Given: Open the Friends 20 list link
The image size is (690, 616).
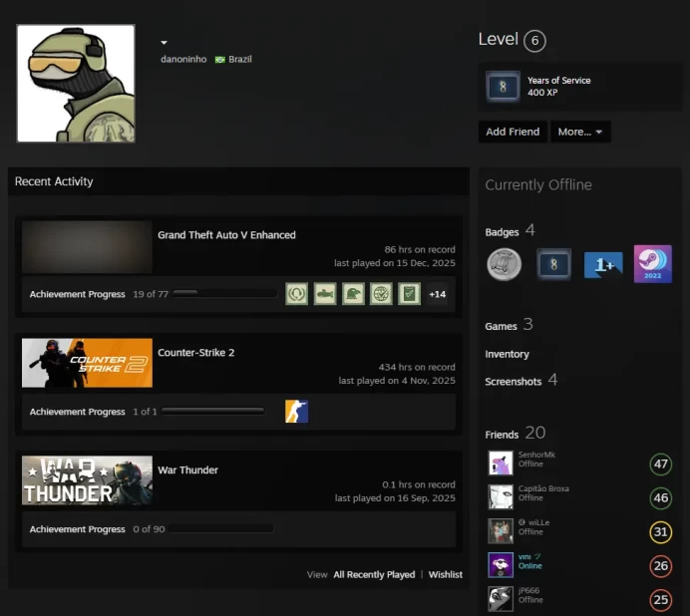Looking at the screenshot, I should [516, 434].
